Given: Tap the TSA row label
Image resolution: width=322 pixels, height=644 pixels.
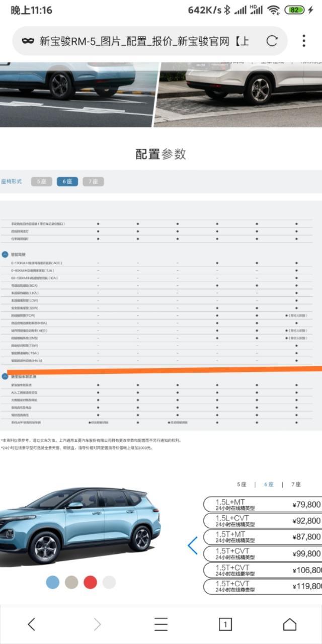Looking at the screenshot, I should (25, 353).
